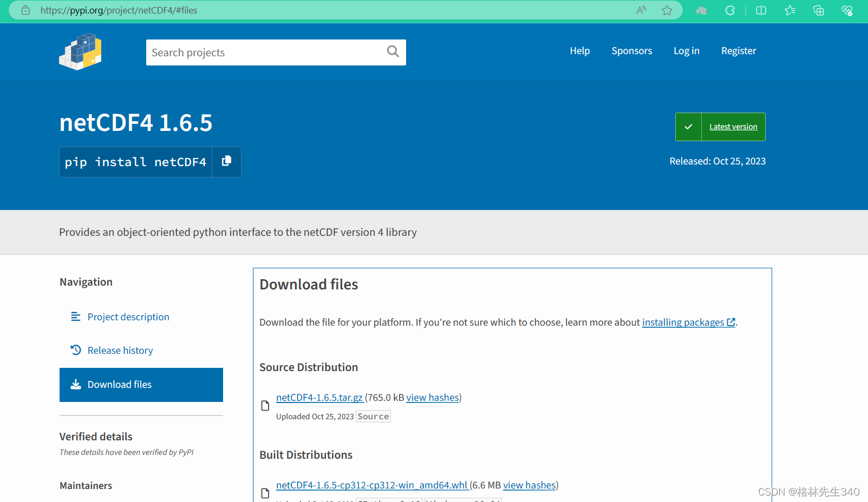The width and height of the screenshot is (868, 502).
Task: Click the file icon beside netCDF4-1.6.5.tar.gz
Action: [x=265, y=406]
